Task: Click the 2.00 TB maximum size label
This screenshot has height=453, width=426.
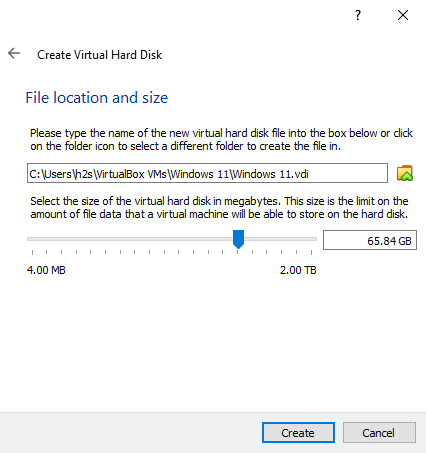Action: [298, 270]
